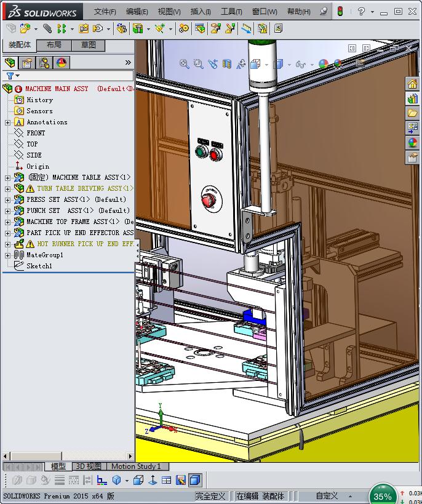
Task: Click the red-green traffic light rebuild icon
Action: click(340, 11)
